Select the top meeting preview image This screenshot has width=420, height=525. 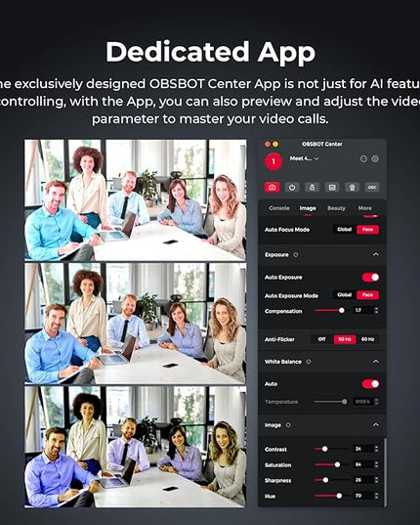pyautogui.click(x=135, y=200)
